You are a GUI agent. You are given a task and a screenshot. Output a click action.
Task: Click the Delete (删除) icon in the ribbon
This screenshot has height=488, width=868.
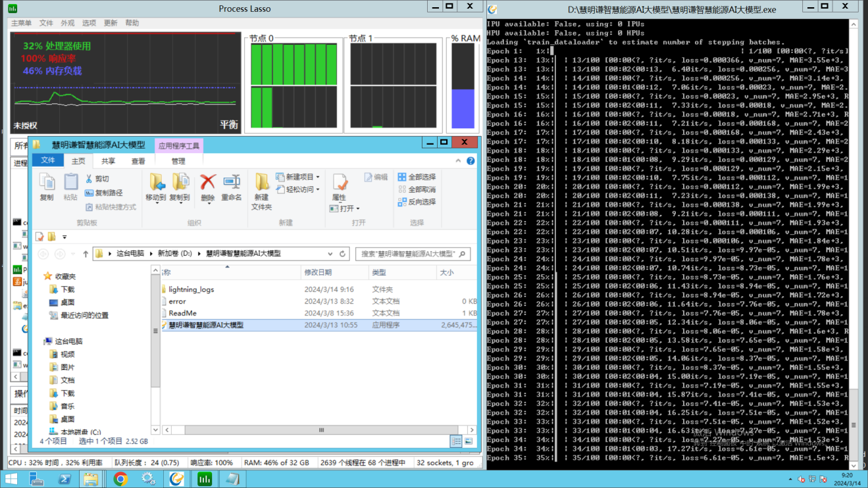click(208, 183)
